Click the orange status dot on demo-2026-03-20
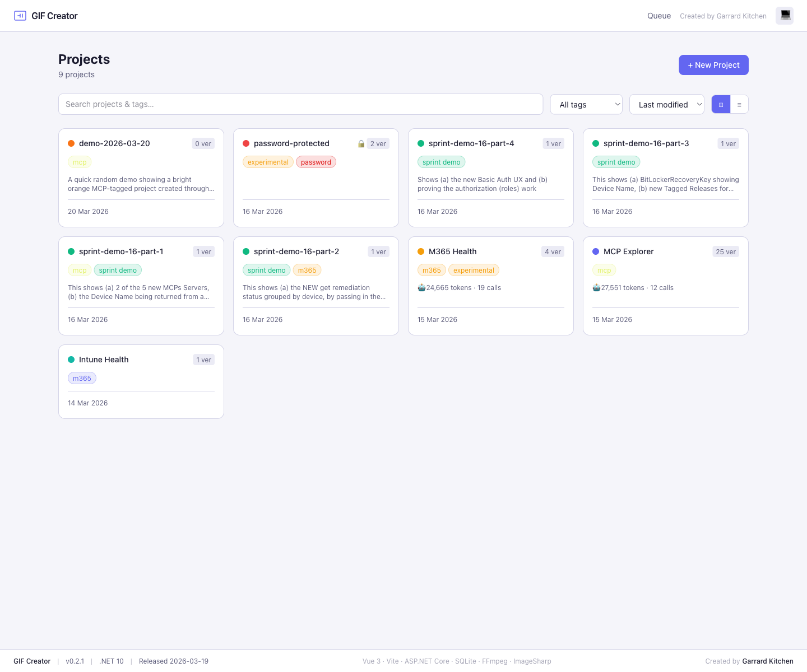Image resolution: width=807 pixels, height=672 pixels. 71,143
